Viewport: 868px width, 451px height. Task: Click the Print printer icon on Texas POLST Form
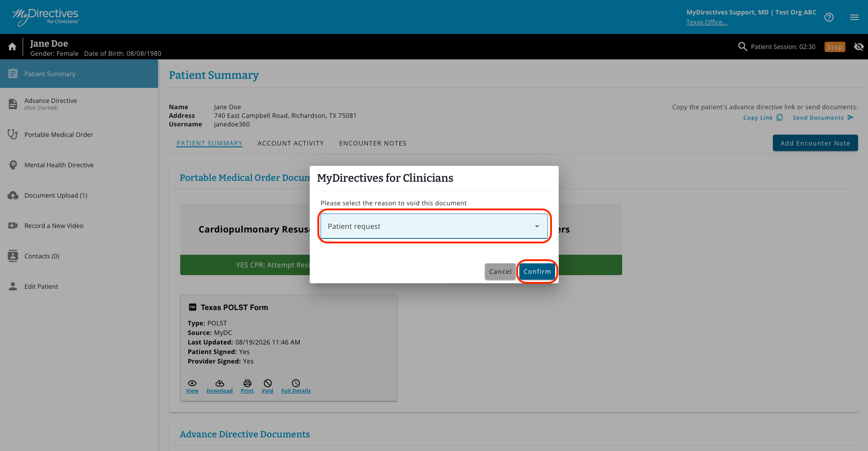(x=247, y=383)
